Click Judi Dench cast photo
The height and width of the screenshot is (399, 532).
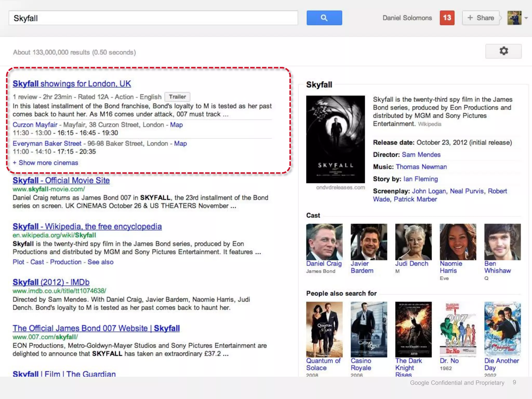tap(413, 242)
